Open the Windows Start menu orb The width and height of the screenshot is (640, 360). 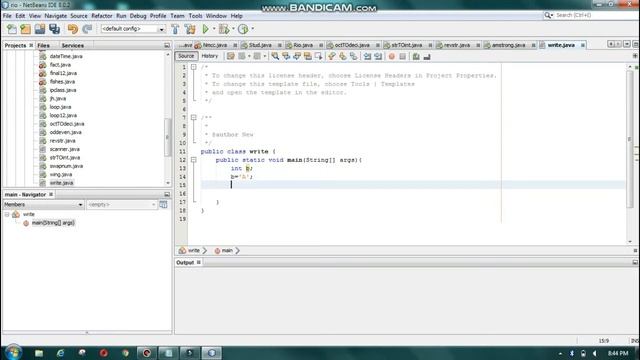coord(13,353)
